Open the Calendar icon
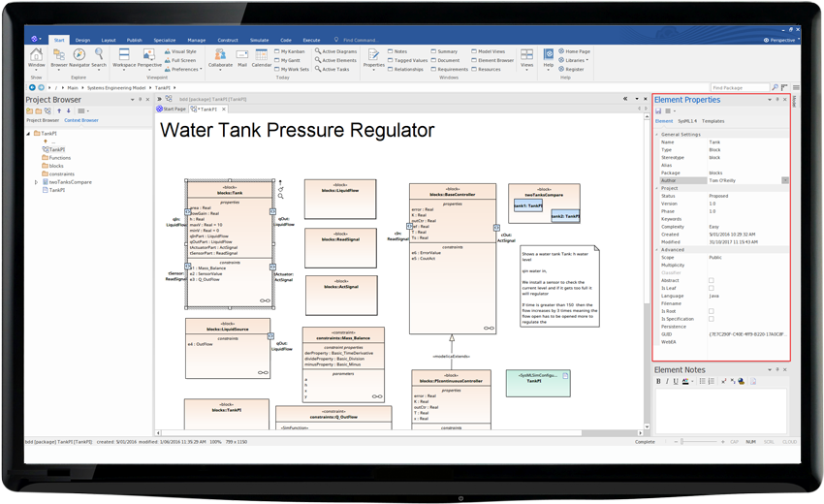Screen dimensions: 824x504 (262, 55)
